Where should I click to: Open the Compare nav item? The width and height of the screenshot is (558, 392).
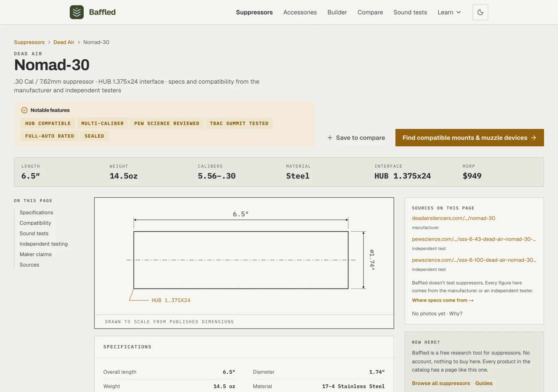[370, 12]
